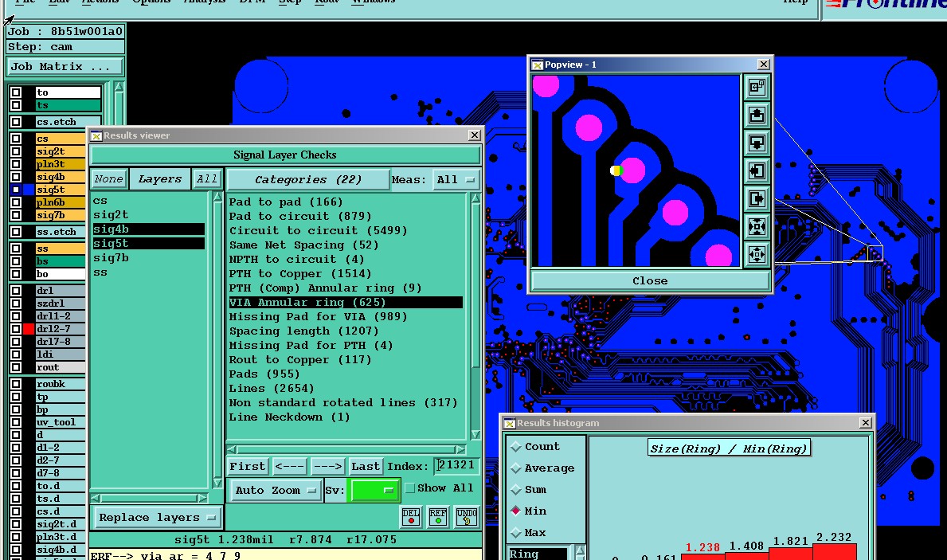Toggle display box for layer cs
947x560 pixels.
[x=16, y=139]
